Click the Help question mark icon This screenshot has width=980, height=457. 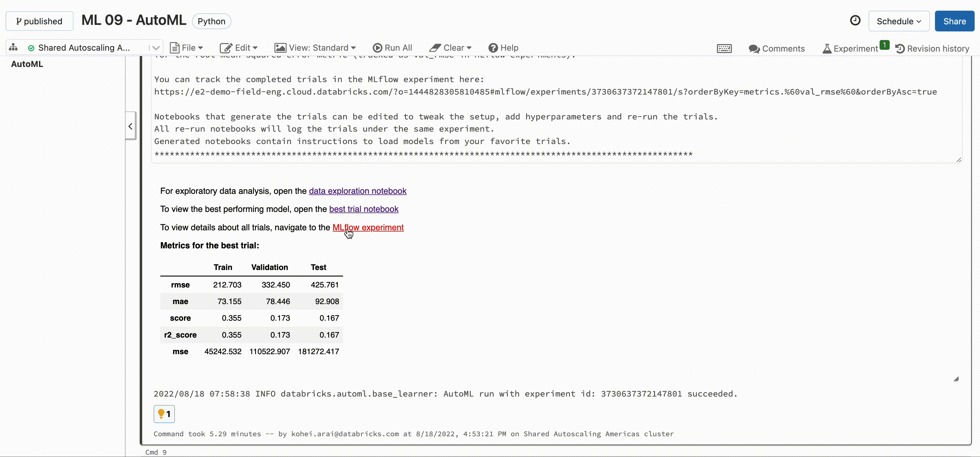[493, 47]
